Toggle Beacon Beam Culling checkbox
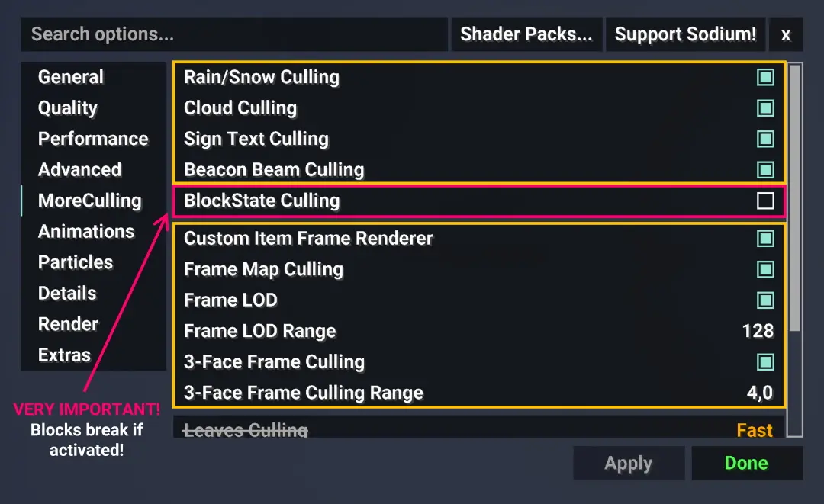 click(x=765, y=170)
